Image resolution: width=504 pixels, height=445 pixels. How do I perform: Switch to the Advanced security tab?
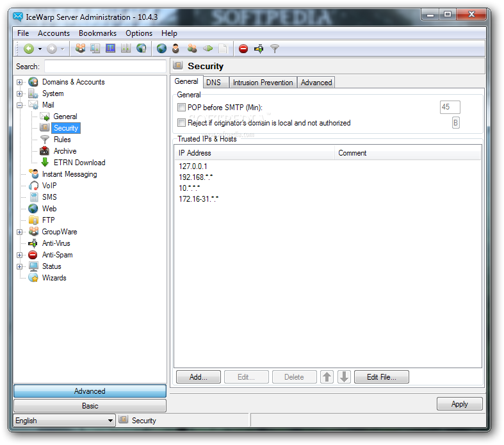(316, 83)
